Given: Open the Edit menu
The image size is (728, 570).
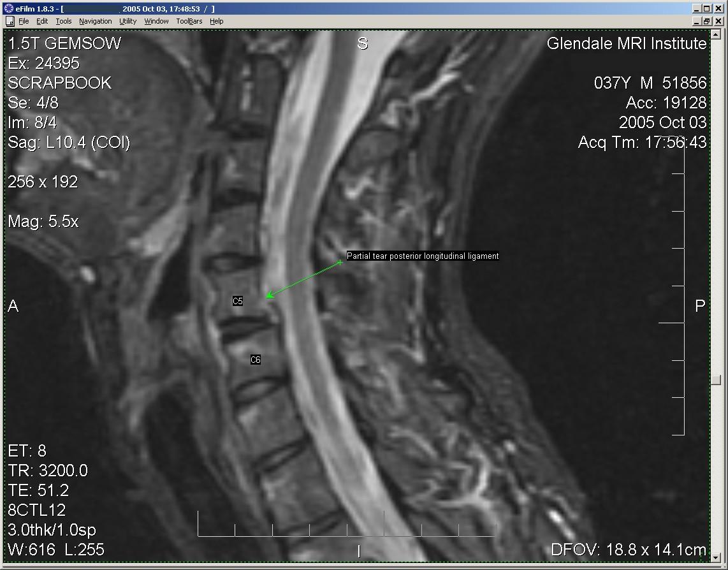Looking at the screenshot, I should pos(42,21).
